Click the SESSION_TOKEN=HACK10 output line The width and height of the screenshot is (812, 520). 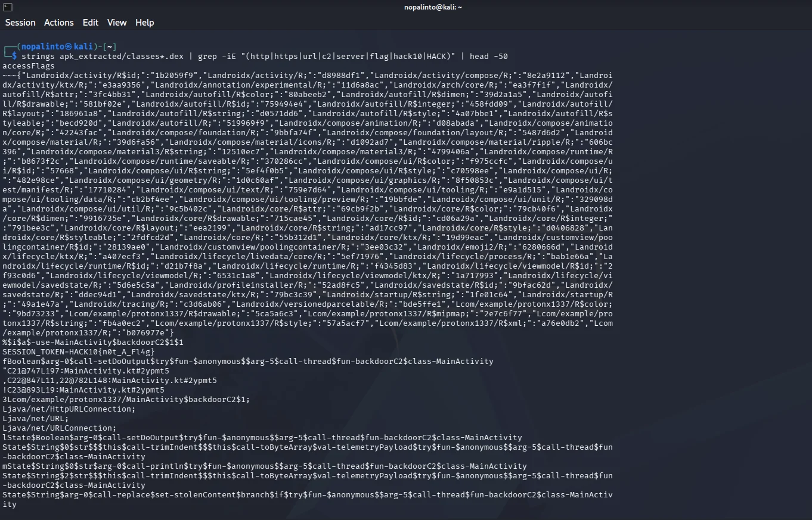(79, 351)
